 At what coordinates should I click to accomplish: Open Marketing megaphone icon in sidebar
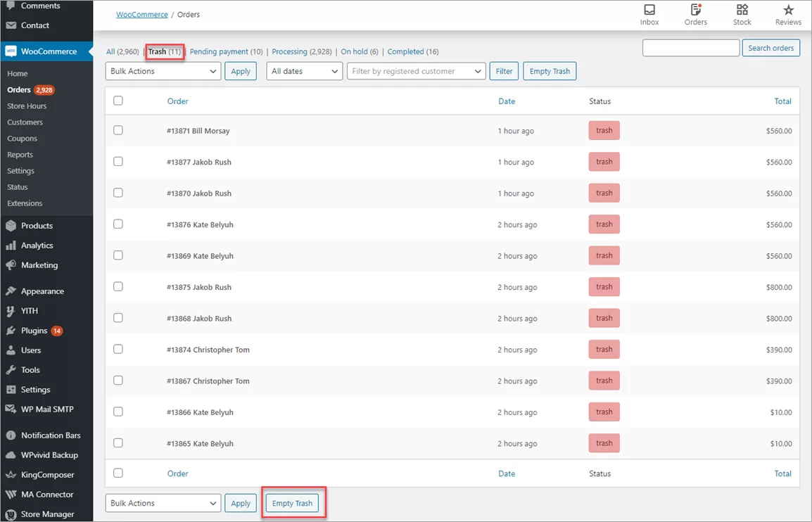(x=11, y=265)
